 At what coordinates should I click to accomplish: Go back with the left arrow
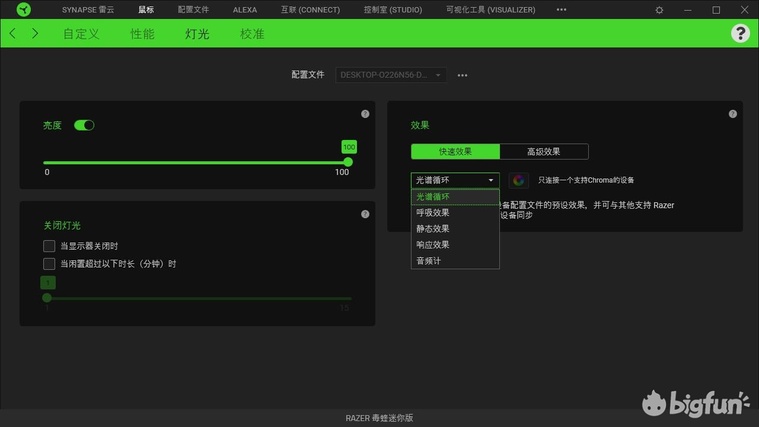tap(13, 33)
